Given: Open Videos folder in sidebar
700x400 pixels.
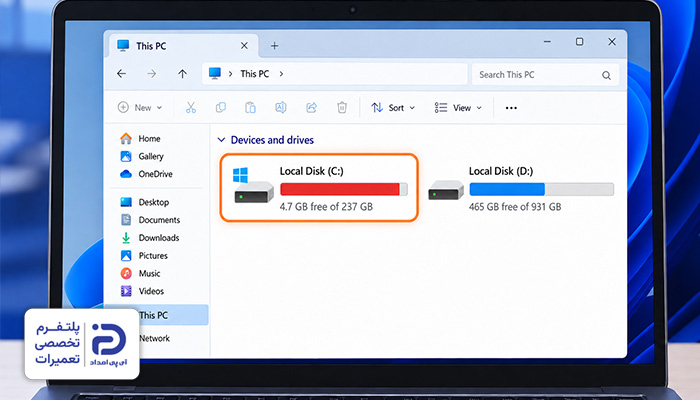Looking at the screenshot, I should click(142, 291).
